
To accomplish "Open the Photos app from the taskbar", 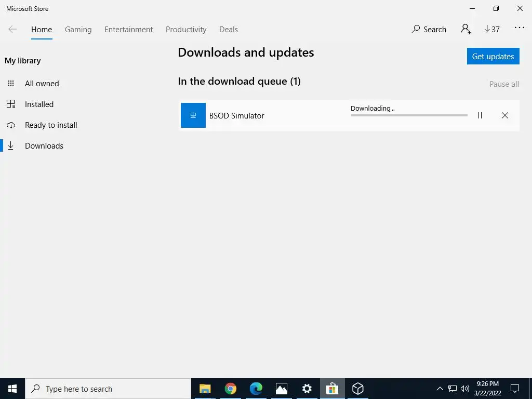I will (x=281, y=389).
